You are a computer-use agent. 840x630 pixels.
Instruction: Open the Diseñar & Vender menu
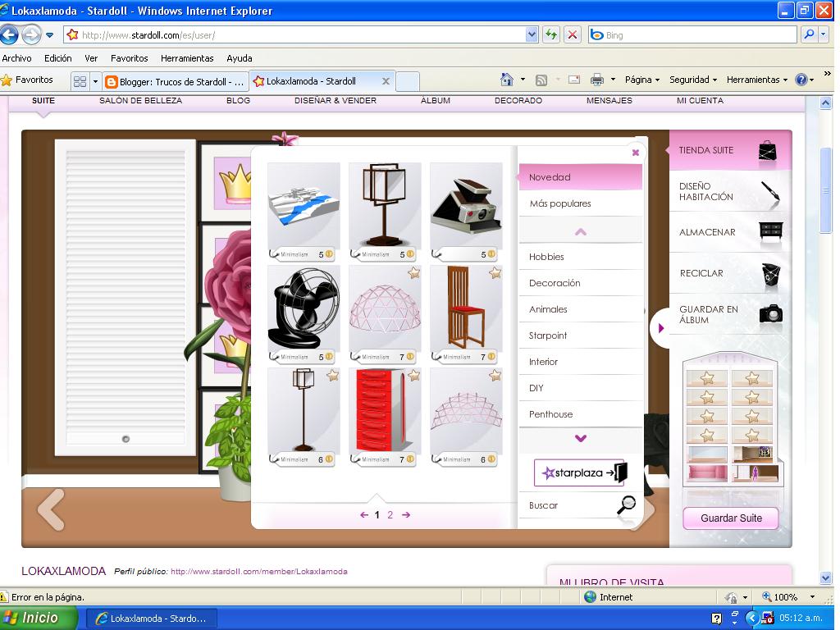(x=336, y=100)
